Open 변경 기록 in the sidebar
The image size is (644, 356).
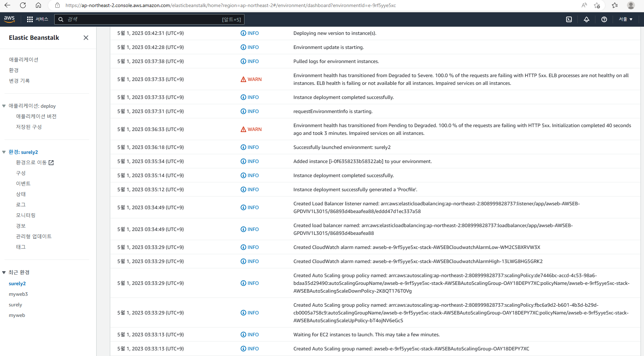tap(19, 81)
